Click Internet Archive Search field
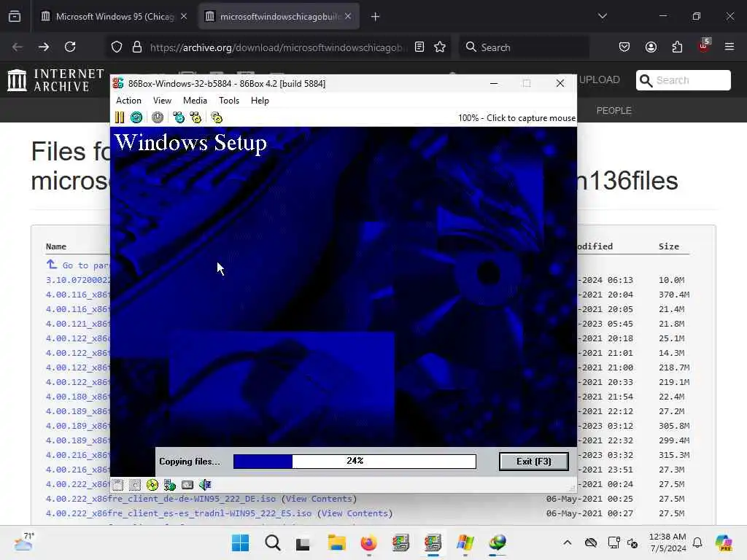 point(683,80)
